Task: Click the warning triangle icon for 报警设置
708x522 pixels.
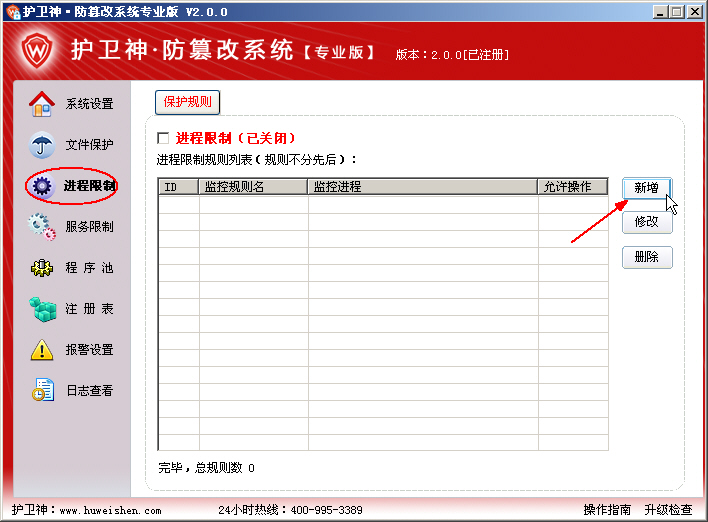Action: point(42,350)
